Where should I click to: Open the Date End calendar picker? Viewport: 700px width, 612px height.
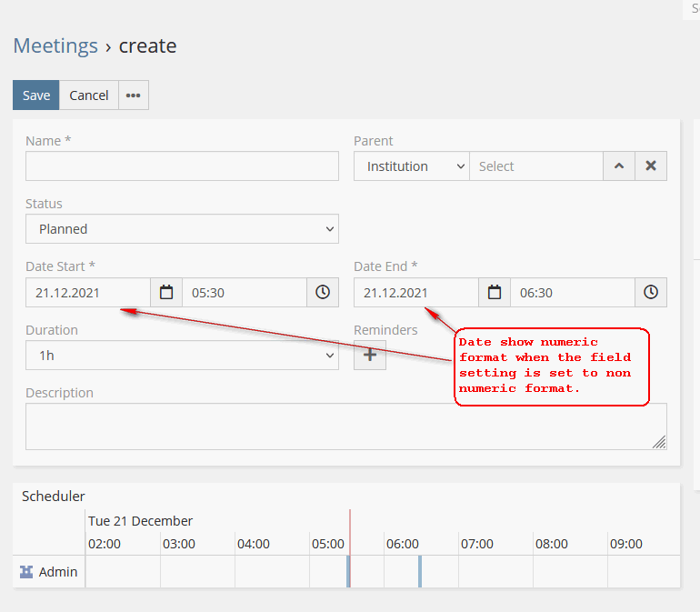[495, 293]
